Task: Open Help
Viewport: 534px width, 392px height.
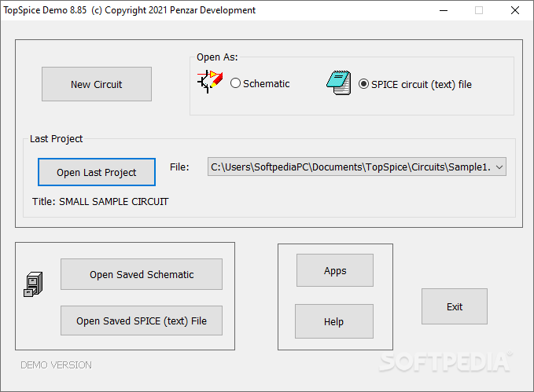Action: pos(334,321)
